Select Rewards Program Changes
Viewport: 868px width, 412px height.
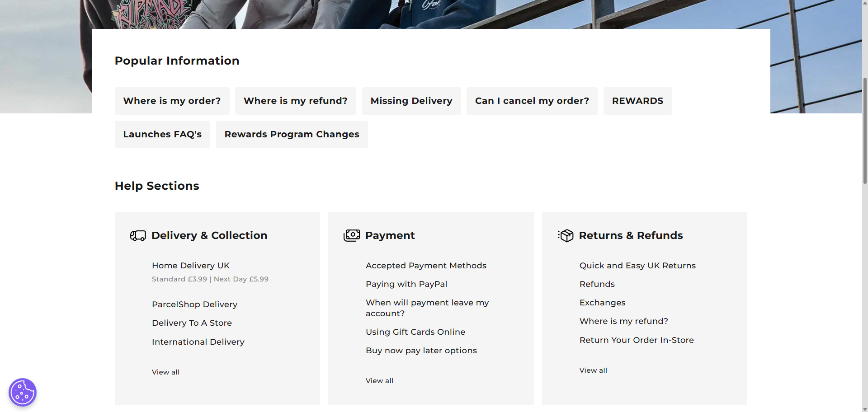(292, 134)
